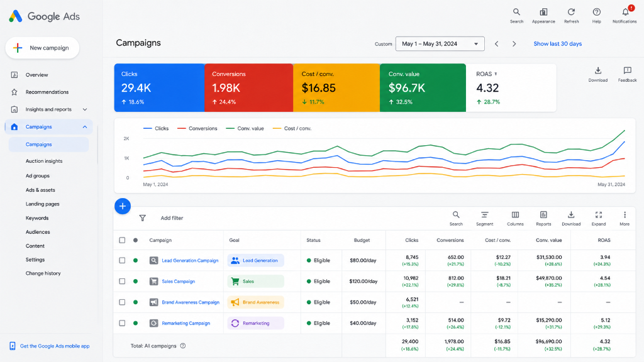The image size is (644, 362).
Task: Go to Ad groups
Action: pos(37,176)
